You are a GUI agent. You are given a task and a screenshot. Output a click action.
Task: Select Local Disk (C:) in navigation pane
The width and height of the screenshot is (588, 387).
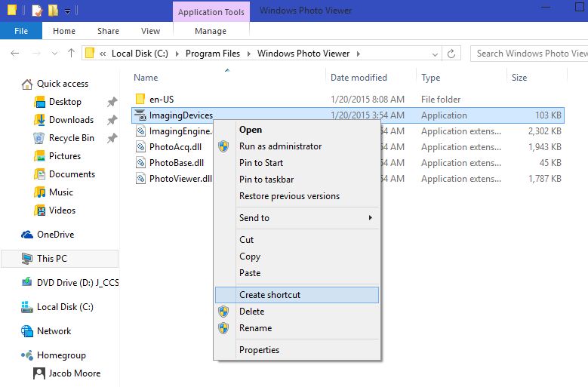coord(65,307)
